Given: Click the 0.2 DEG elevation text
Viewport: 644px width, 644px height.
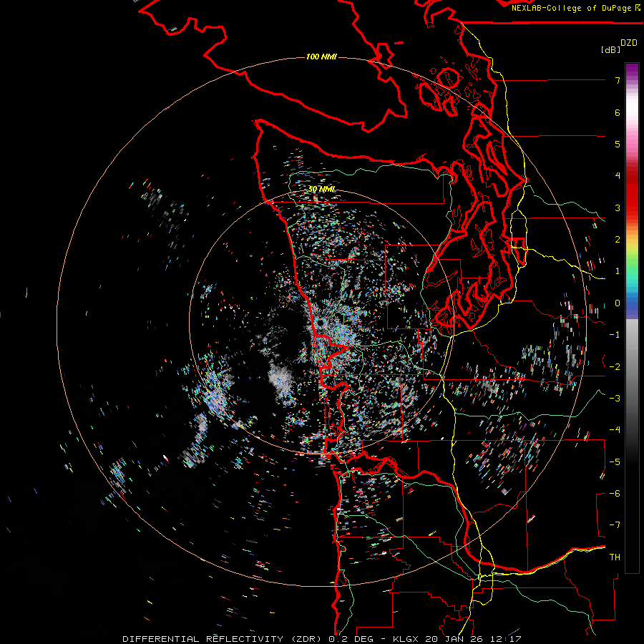Looking at the screenshot, I should (351, 639).
